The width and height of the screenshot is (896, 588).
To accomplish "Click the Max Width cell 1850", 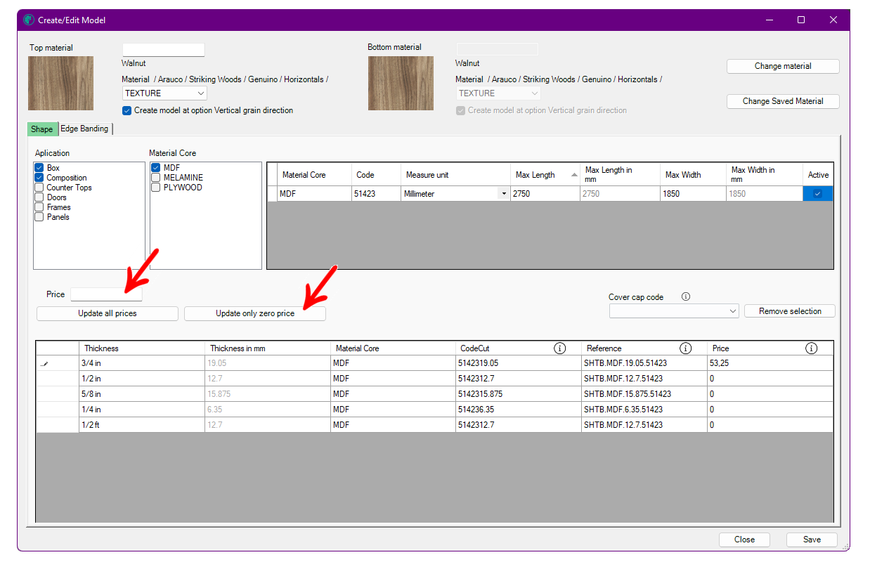I will pyautogui.click(x=693, y=194).
